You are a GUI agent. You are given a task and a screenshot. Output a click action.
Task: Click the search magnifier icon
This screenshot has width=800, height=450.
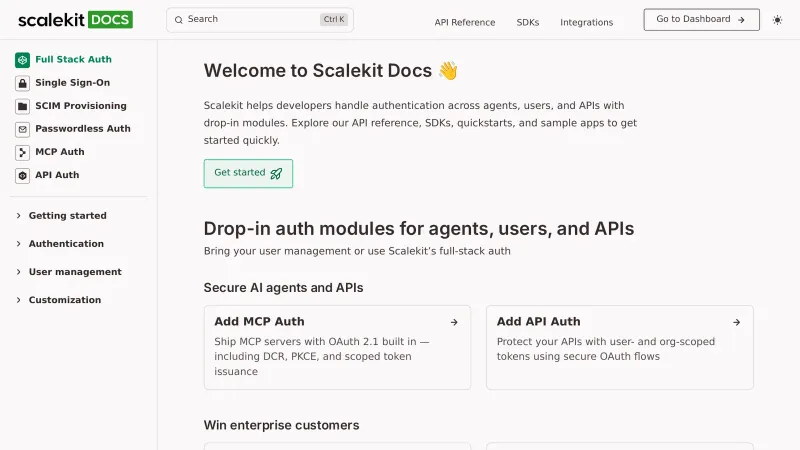pos(179,19)
